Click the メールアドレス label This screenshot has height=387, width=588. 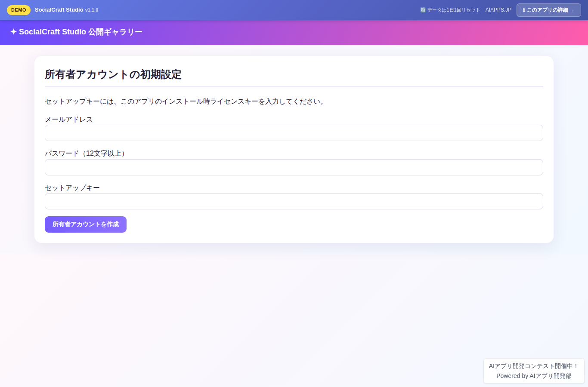[x=69, y=120]
